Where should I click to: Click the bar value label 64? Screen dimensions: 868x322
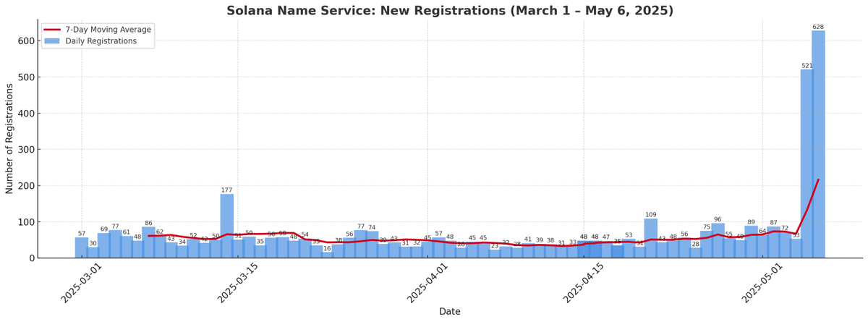click(x=762, y=231)
